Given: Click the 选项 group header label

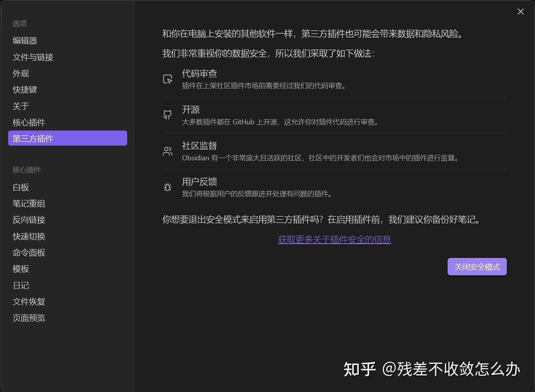Looking at the screenshot, I should [20, 24].
